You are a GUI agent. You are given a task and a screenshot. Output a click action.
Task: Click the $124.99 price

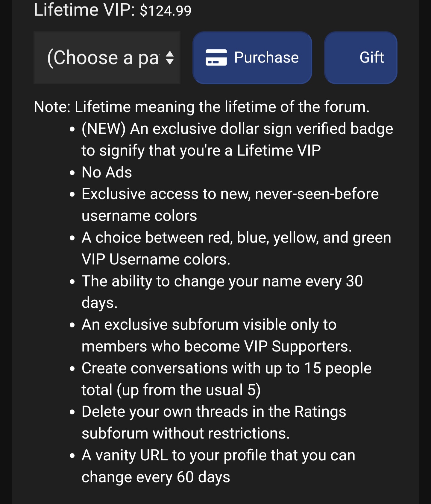(166, 11)
